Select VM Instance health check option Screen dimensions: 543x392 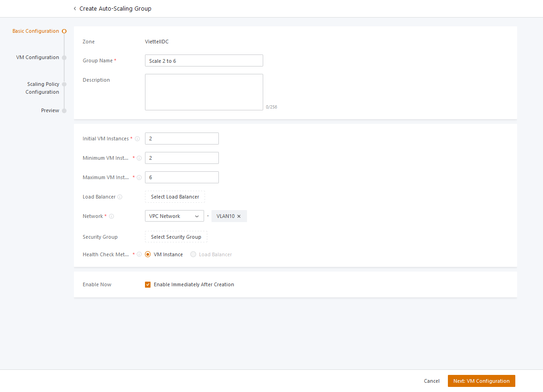[x=148, y=254]
